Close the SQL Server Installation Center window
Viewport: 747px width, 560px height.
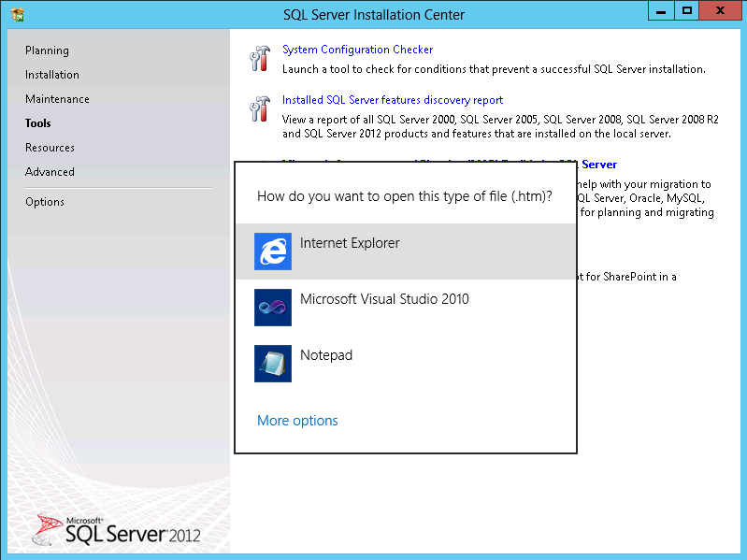coord(720,11)
